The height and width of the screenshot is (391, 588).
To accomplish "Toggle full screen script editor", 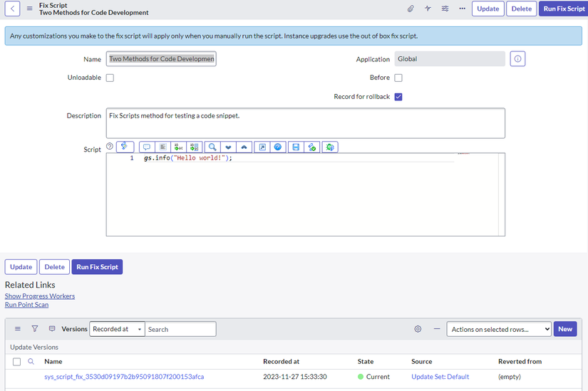I will [262, 147].
